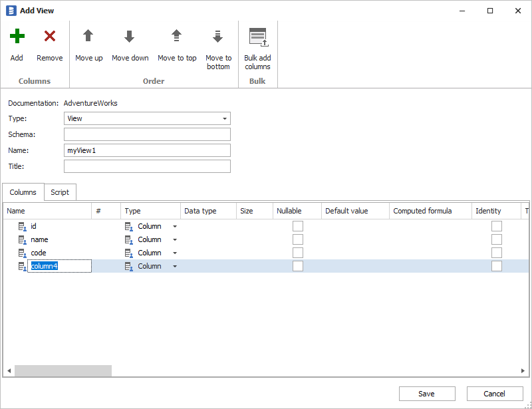Viewport: 532px width, 409px height.
Task: Switch to the Script tab
Action: 60,192
